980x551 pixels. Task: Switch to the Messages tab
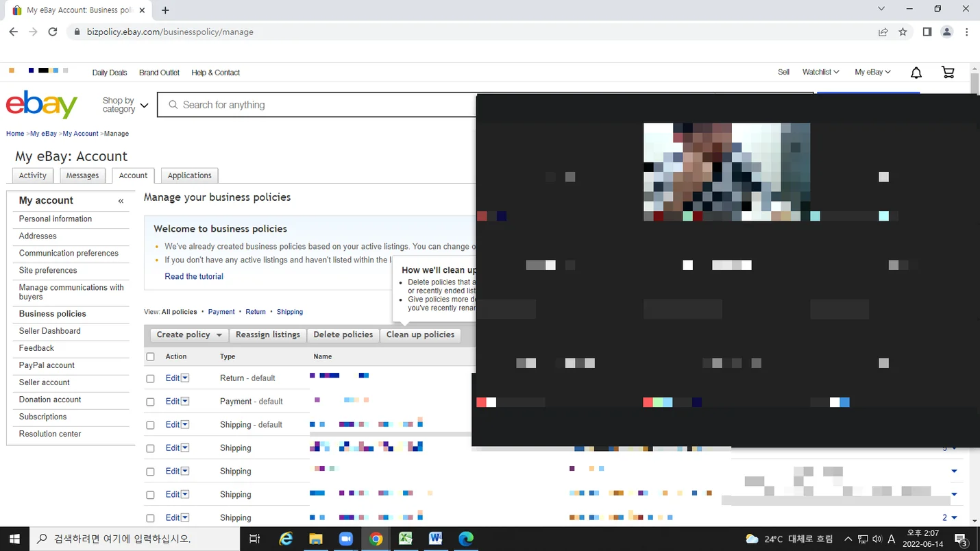[83, 175]
